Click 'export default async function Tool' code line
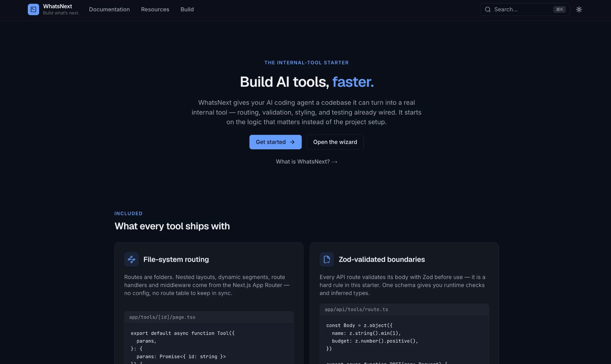Screen dimensions: 611x364 (x=183, y=333)
